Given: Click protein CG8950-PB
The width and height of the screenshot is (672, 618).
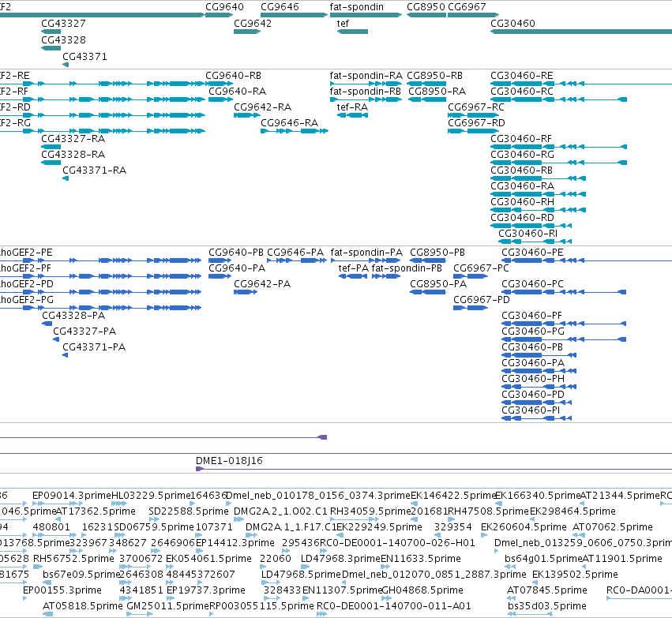Looking at the screenshot, I should pos(437,253).
